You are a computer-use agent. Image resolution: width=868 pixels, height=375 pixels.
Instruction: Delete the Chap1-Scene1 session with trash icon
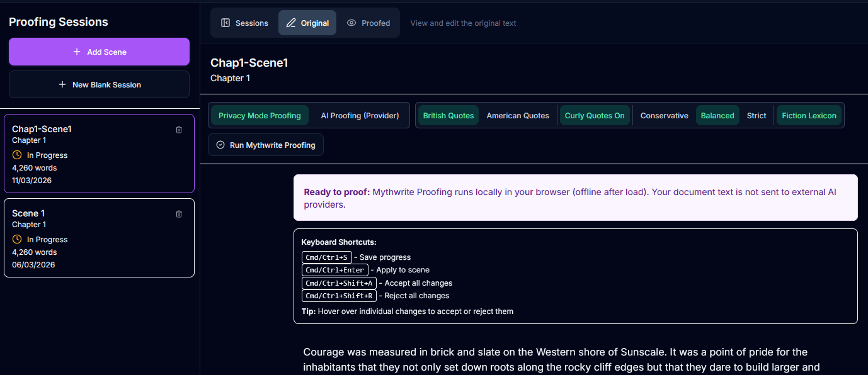pyautogui.click(x=179, y=130)
